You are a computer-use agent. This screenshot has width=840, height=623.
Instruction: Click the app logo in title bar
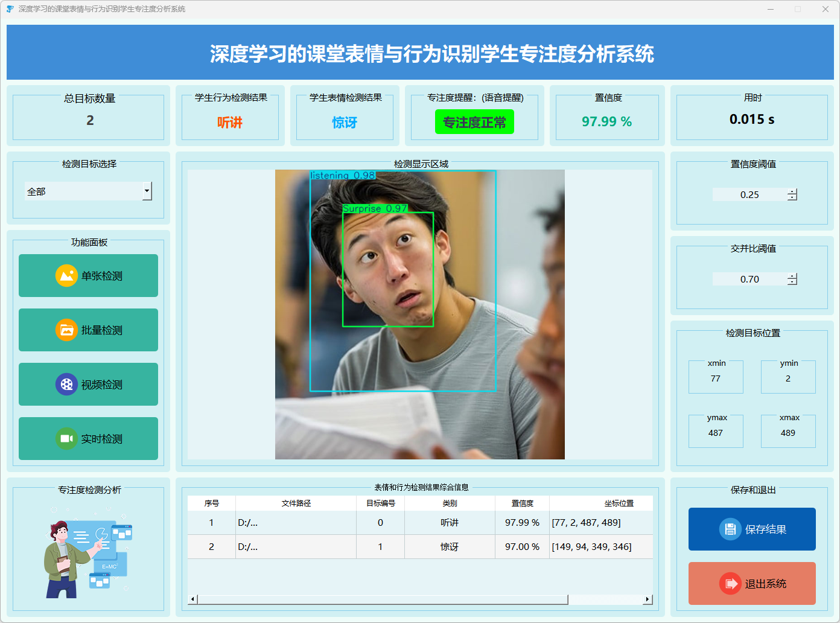(10, 9)
